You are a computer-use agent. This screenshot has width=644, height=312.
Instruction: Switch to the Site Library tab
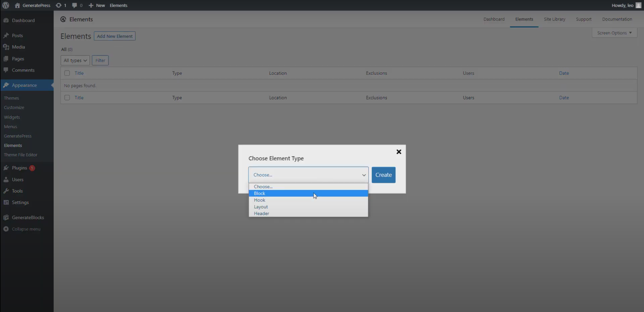click(554, 19)
